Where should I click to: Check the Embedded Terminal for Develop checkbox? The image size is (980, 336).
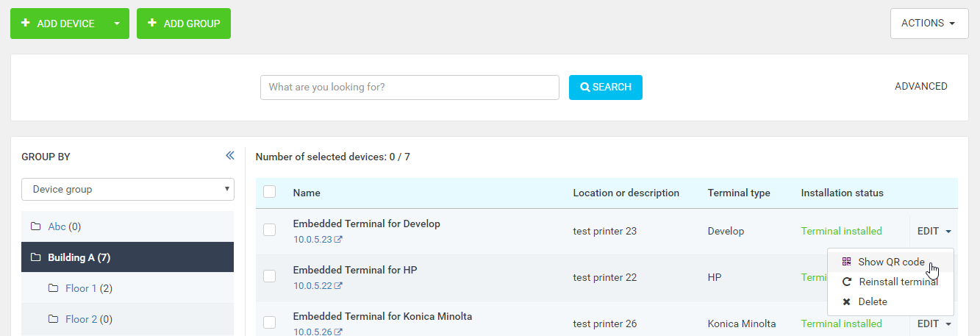pos(270,230)
